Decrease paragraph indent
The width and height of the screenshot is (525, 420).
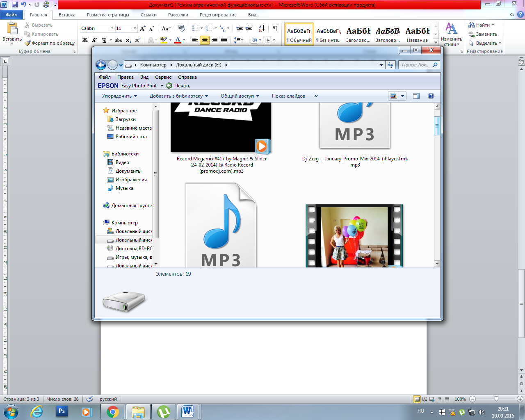[x=240, y=28]
